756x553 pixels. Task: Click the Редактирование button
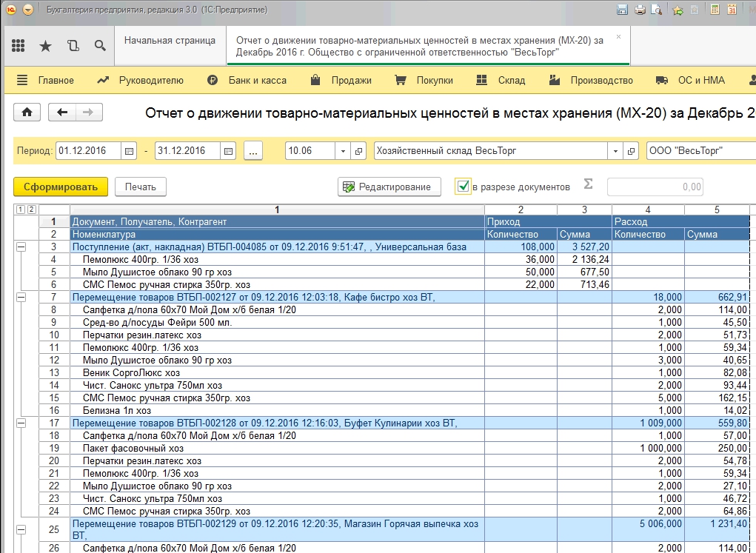click(x=389, y=187)
